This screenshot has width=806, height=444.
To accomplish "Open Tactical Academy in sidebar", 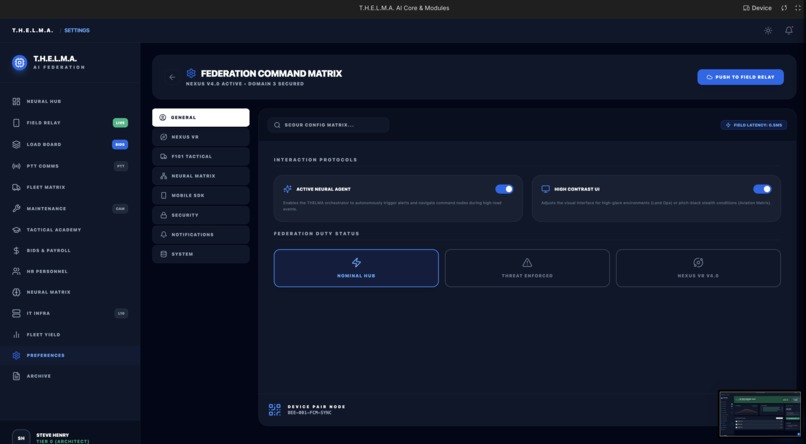I will click(x=70, y=230).
